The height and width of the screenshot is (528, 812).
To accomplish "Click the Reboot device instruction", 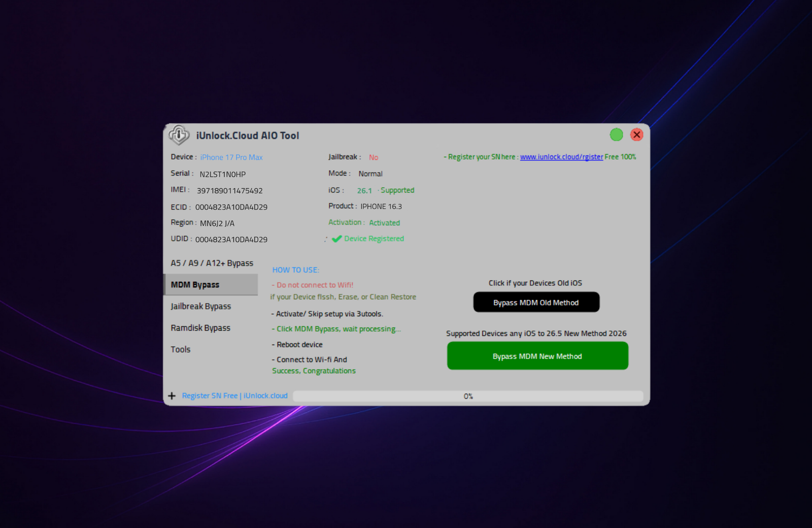I will [x=297, y=345].
